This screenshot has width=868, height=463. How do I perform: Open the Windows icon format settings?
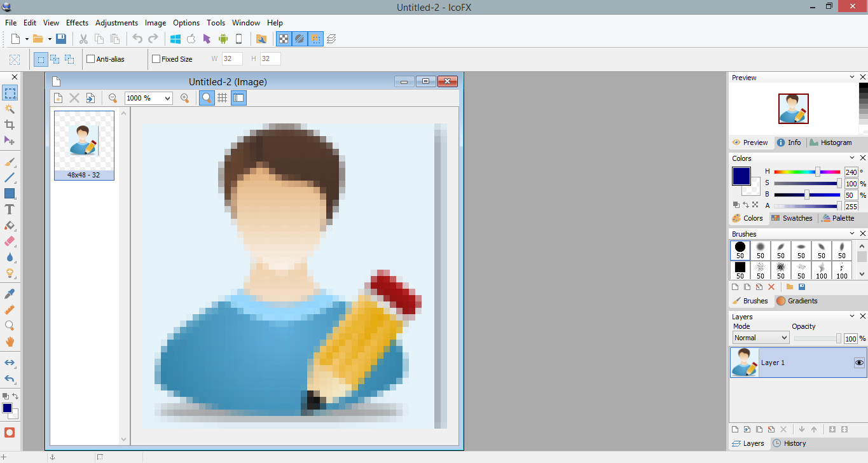point(176,39)
